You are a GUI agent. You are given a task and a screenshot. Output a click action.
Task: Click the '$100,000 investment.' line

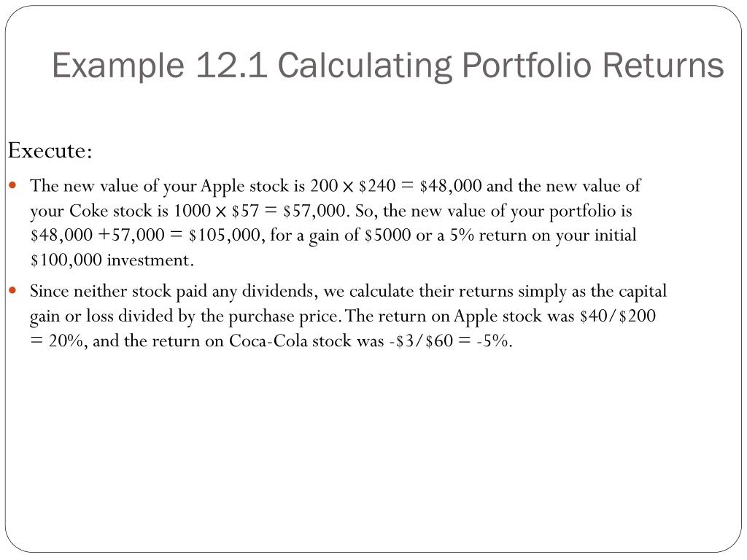click(112, 260)
